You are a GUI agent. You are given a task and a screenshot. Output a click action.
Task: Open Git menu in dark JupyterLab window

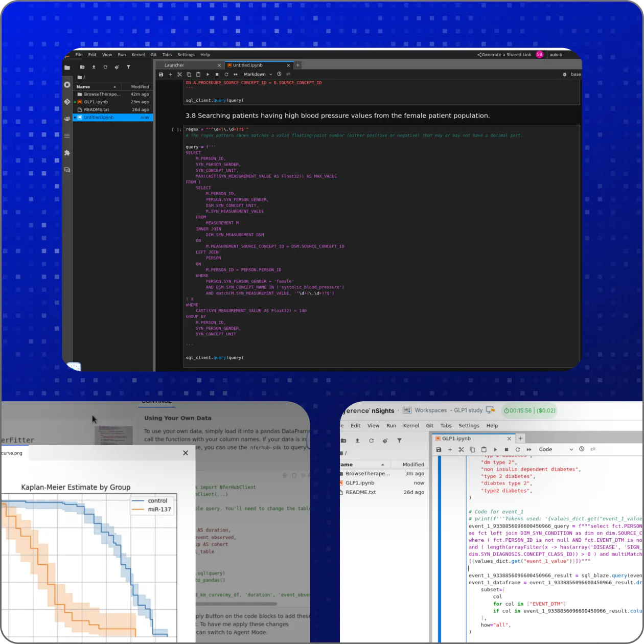click(153, 55)
